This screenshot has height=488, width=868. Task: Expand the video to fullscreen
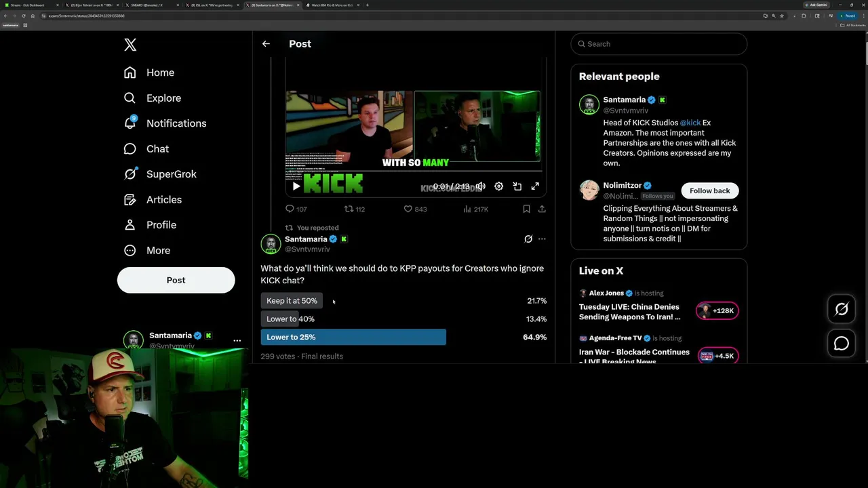pyautogui.click(x=535, y=186)
